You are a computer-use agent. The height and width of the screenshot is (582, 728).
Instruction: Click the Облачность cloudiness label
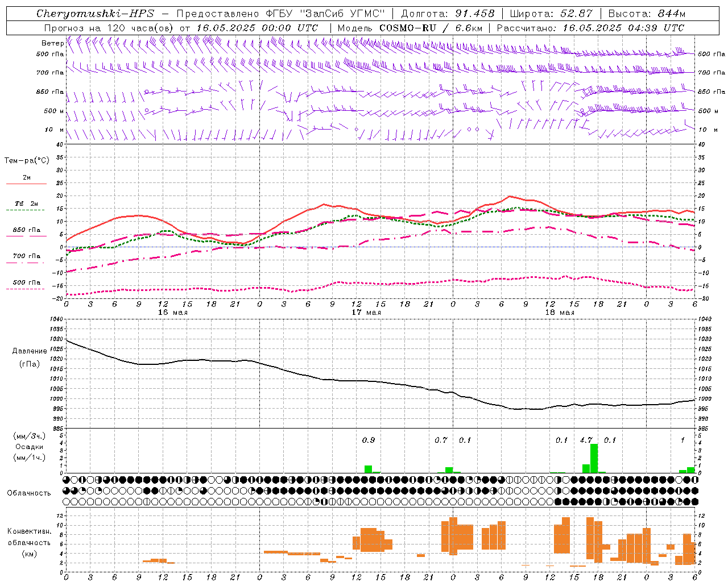(29, 493)
